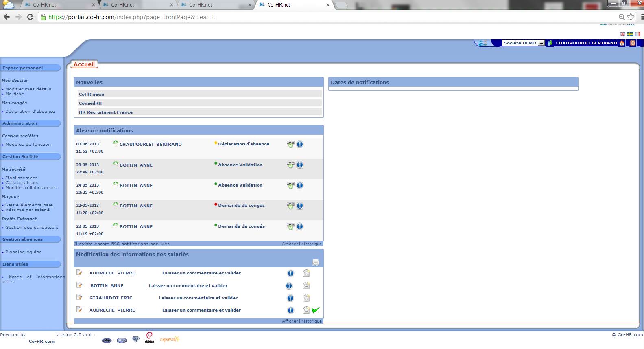The width and height of the screenshot is (644, 349).
Task: Click the logout power icon in header
Action: point(633,43)
